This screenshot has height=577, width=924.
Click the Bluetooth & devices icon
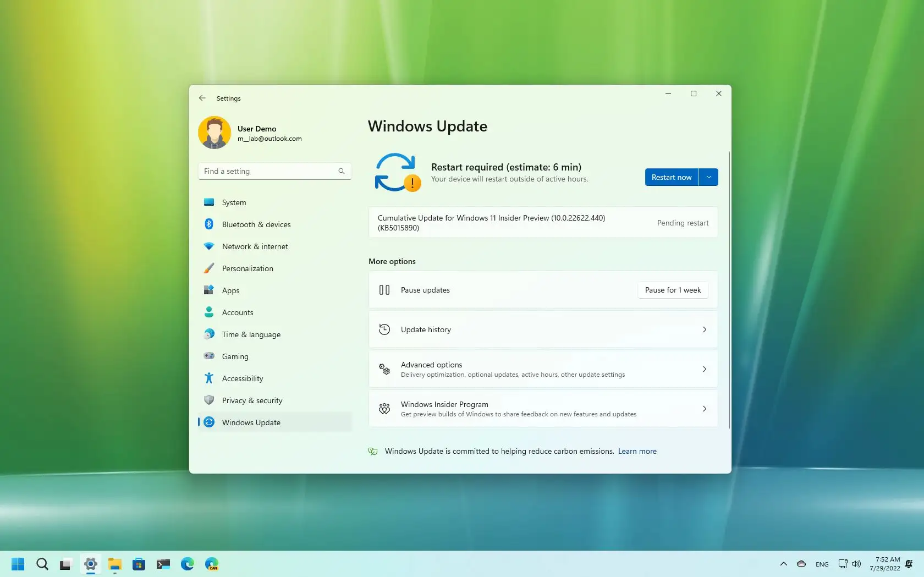210,224
